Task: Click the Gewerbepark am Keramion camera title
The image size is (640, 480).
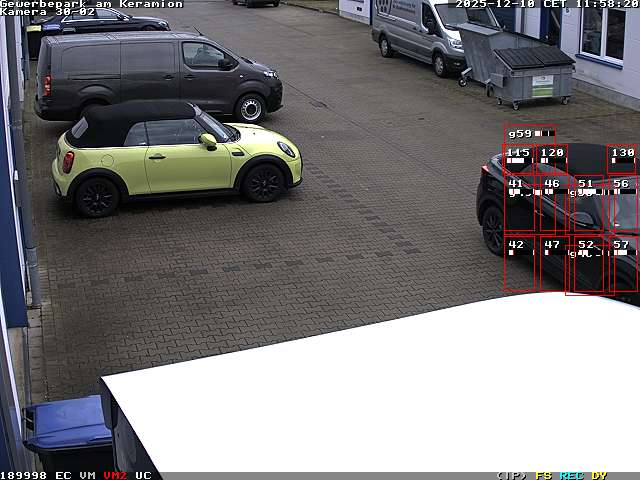Action: (x=91, y=4)
